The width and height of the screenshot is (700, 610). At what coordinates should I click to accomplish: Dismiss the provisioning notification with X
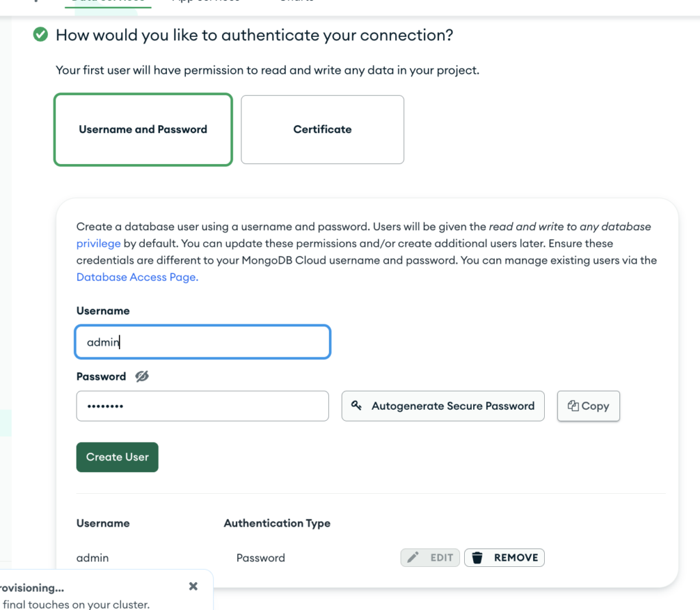[x=193, y=586]
